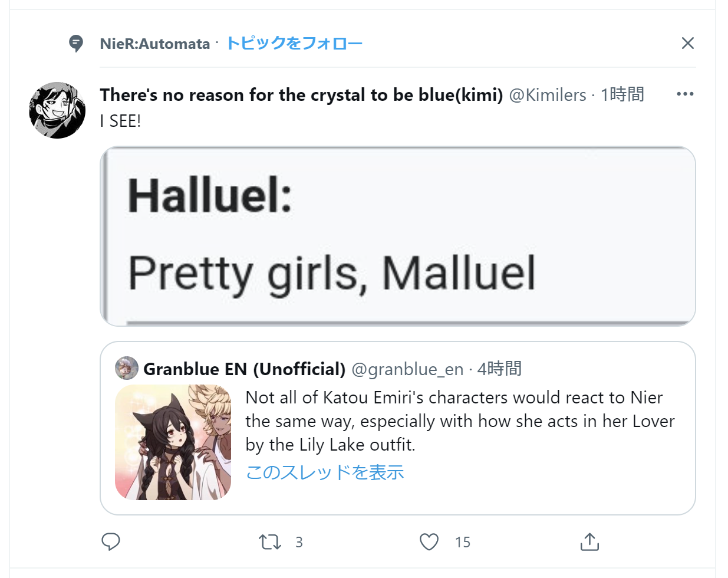Dismiss the topic with the X icon

coord(687,43)
